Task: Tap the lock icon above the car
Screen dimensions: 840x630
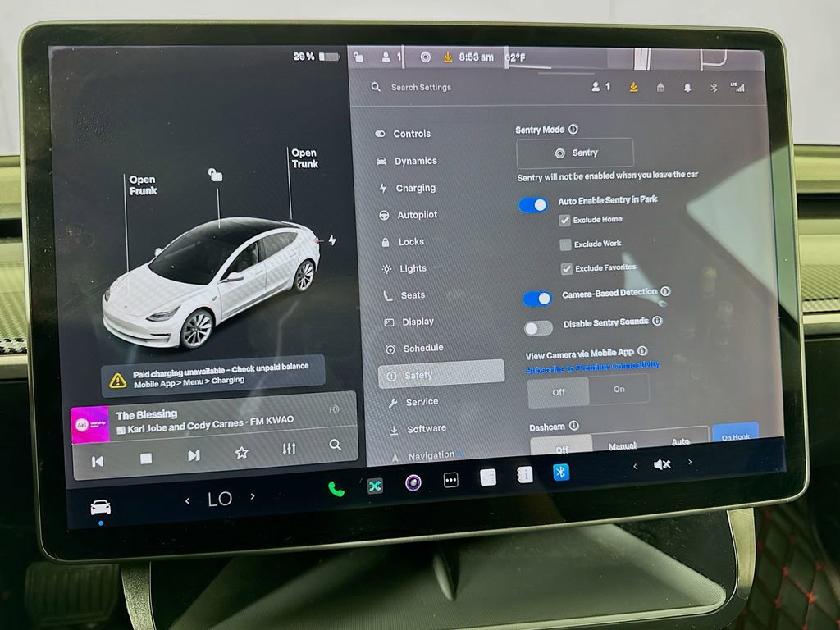Action: click(x=216, y=175)
